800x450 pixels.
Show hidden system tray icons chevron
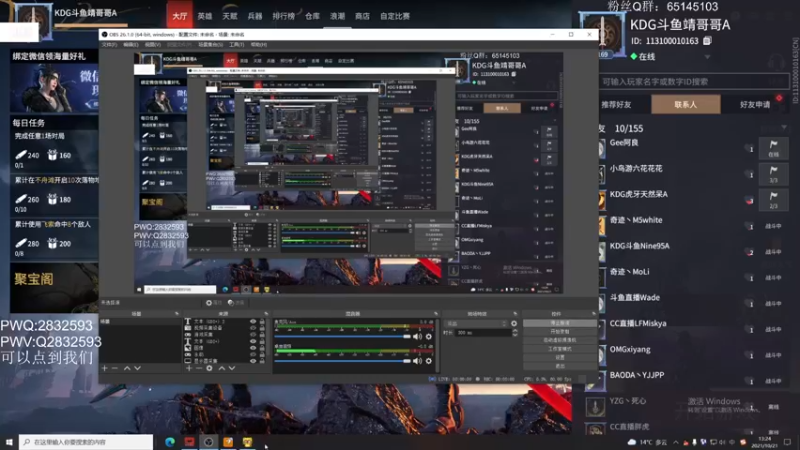[676, 442]
